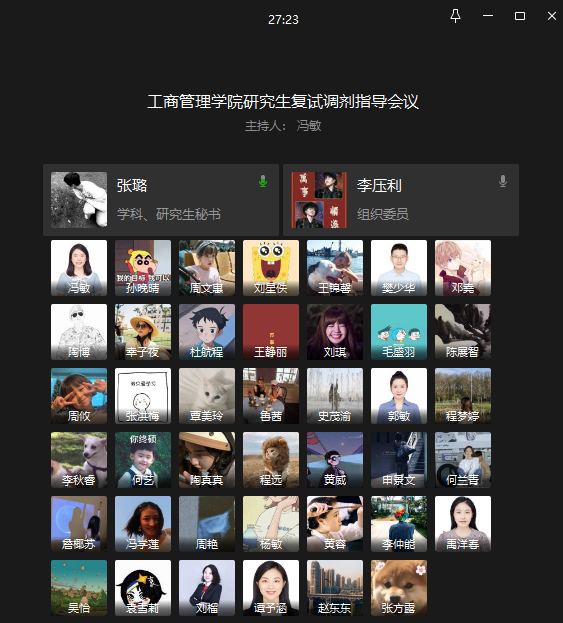Select 赵东东's city skyline avatar
Image resolution: width=563 pixels, height=623 pixels.
point(335,588)
